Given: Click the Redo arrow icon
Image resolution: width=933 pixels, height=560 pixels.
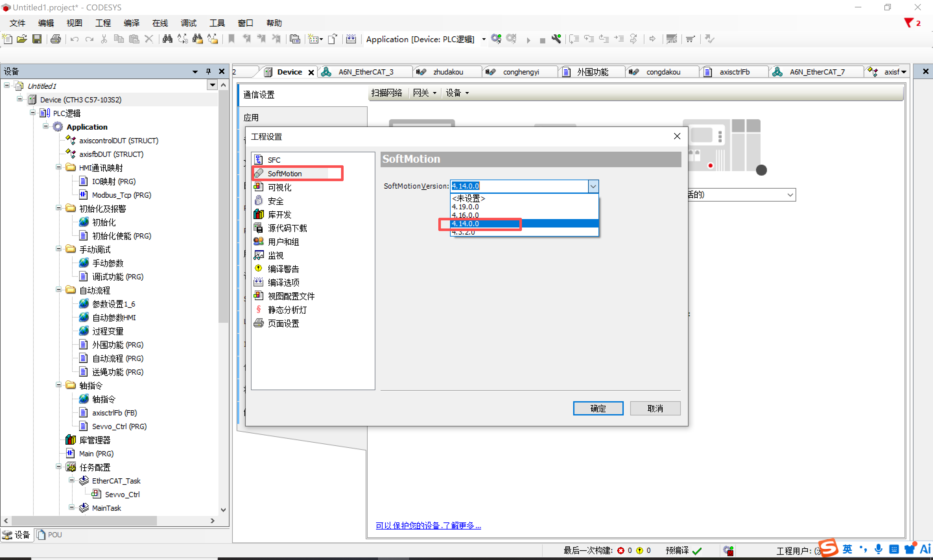Looking at the screenshot, I should click(89, 39).
